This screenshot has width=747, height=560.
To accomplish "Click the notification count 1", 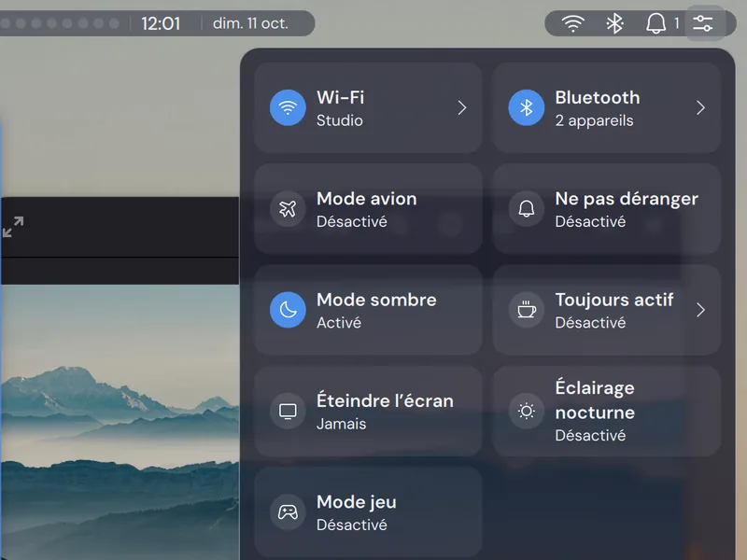I will pyautogui.click(x=676, y=23).
